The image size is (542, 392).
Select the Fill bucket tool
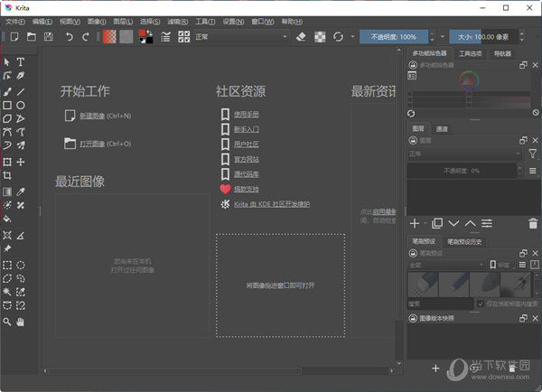(x=7, y=219)
